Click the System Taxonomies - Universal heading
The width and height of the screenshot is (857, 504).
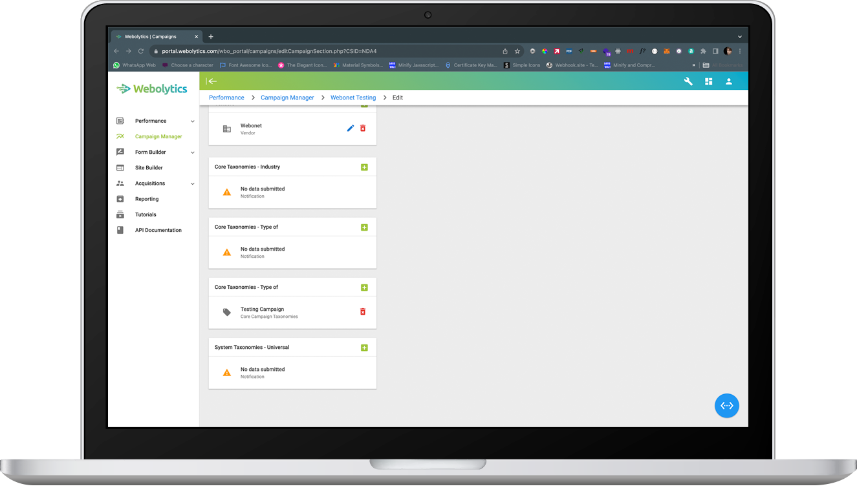tap(252, 348)
